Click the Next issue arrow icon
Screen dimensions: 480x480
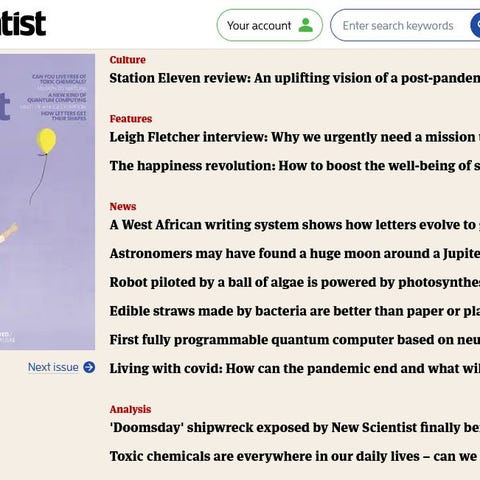(89, 367)
